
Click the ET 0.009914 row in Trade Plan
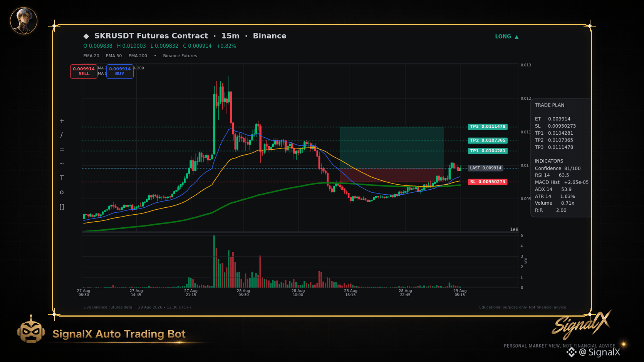point(553,119)
